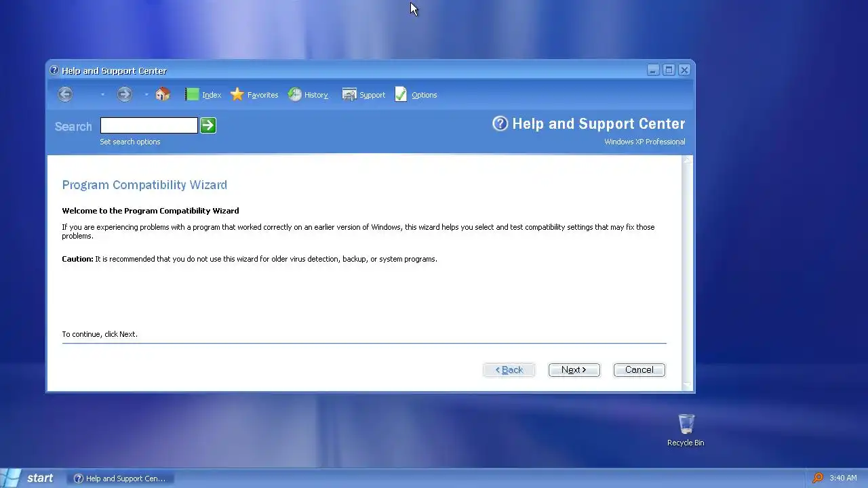
Task: Click the search companion tray icon
Action: [818, 479]
